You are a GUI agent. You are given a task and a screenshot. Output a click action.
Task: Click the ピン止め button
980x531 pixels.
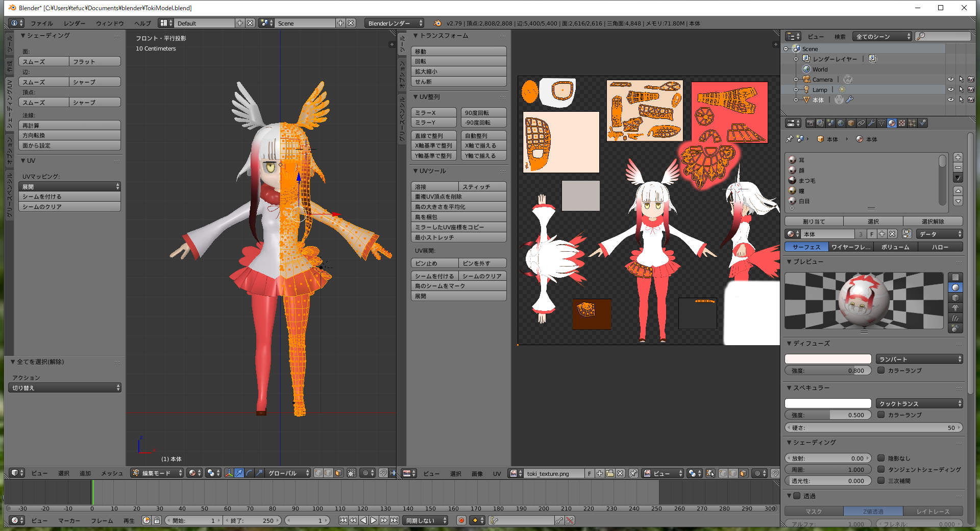pos(435,263)
